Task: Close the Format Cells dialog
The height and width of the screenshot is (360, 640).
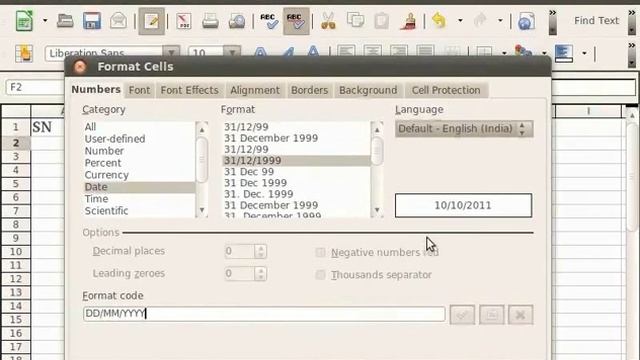Action: [x=80, y=67]
